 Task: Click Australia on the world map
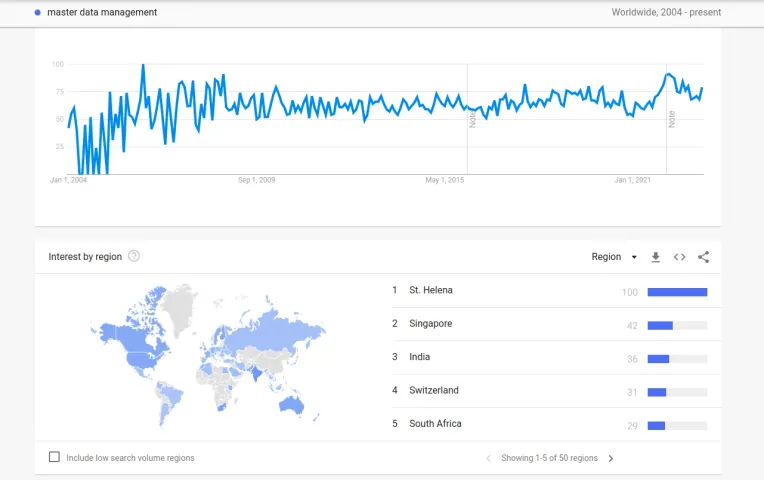click(x=292, y=405)
